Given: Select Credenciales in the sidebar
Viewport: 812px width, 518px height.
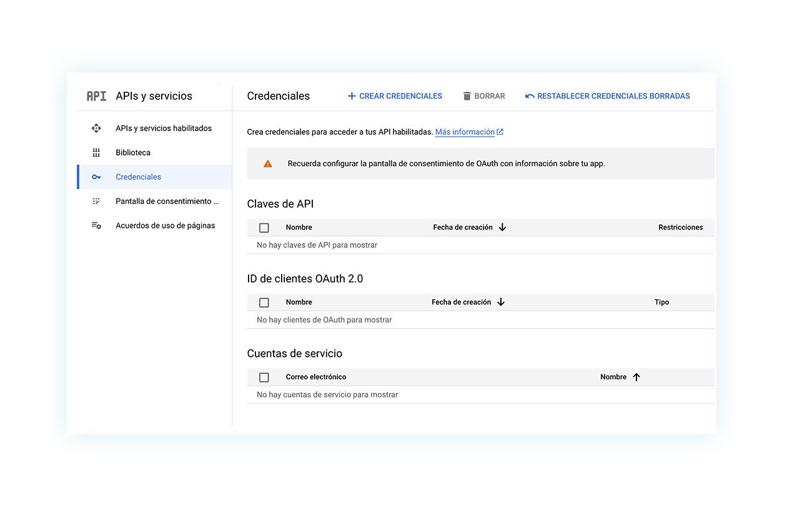Looking at the screenshot, I should [x=154, y=177].
